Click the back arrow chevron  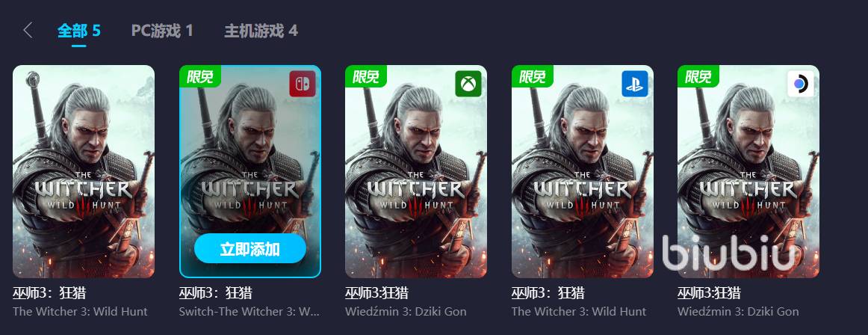(x=28, y=31)
